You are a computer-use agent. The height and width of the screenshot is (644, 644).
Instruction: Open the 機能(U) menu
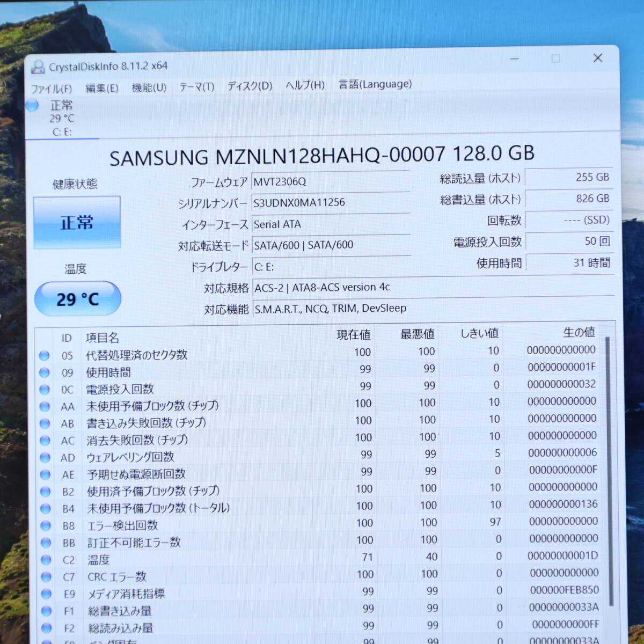pyautogui.click(x=149, y=87)
